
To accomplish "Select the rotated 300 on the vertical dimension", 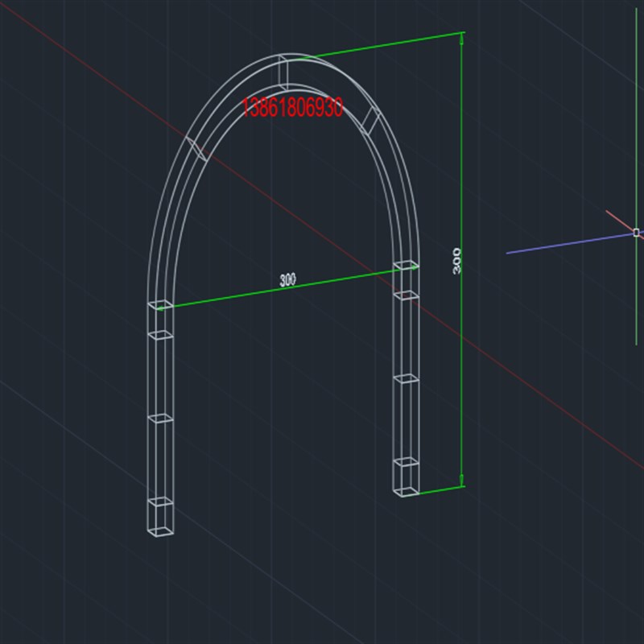I will (456, 261).
